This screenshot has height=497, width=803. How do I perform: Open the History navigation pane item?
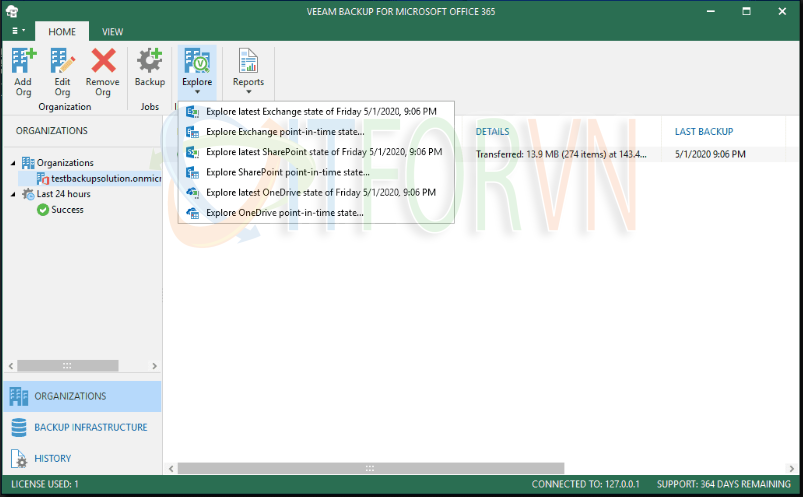[x=53, y=459]
